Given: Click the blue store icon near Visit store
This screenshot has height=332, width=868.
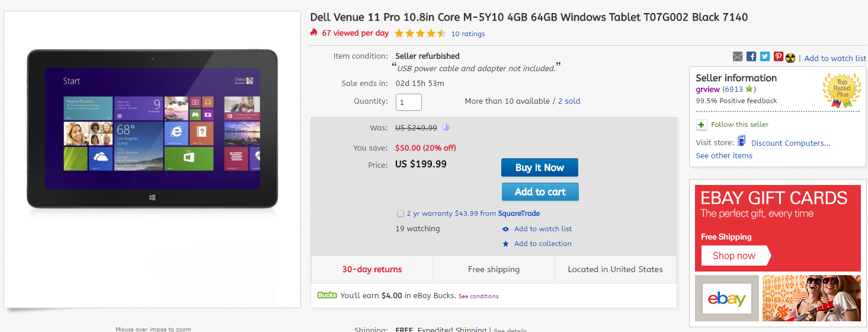Looking at the screenshot, I should click(741, 142).
